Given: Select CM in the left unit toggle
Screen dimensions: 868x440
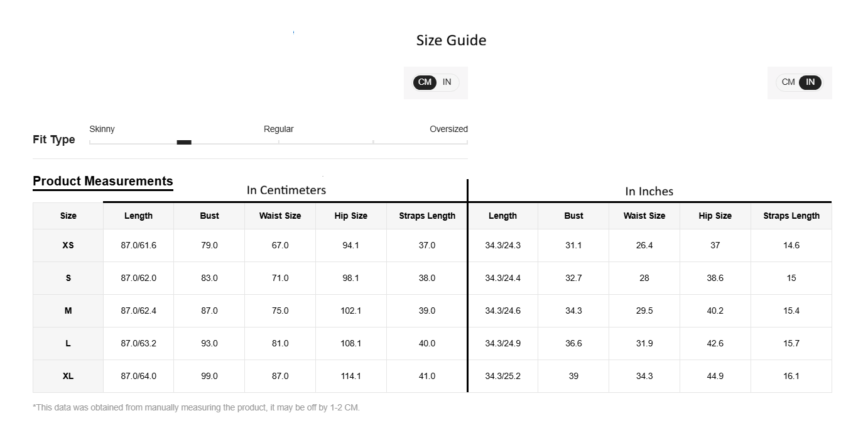Looking at the screenshot, I should coord(425,82).
